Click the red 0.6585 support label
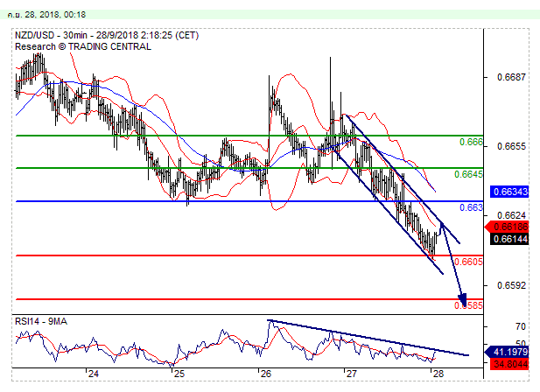Screen dimensions: 540x392 (468, 305)
